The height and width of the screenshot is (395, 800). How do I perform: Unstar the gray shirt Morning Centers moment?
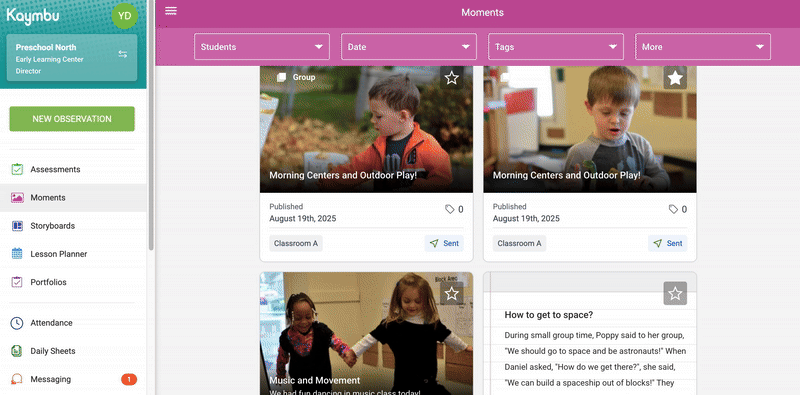click(x=675, y=78)
